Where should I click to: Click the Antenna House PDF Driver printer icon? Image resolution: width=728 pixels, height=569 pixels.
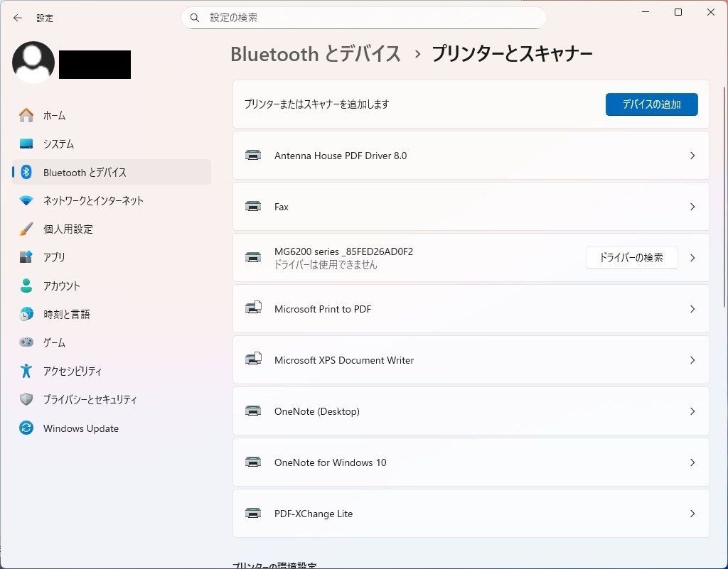pos(253,156)
